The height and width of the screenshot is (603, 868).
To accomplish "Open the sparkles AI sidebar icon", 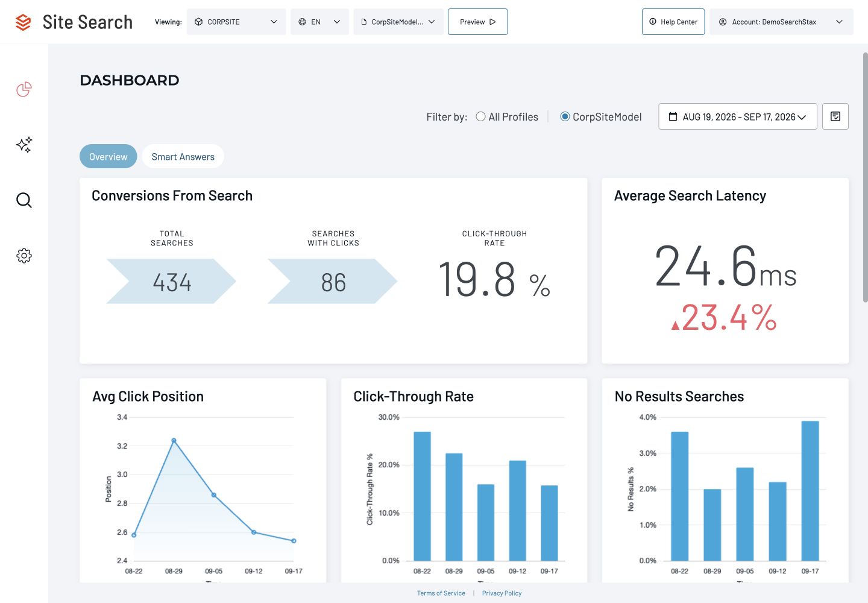I will coord(24,145).
